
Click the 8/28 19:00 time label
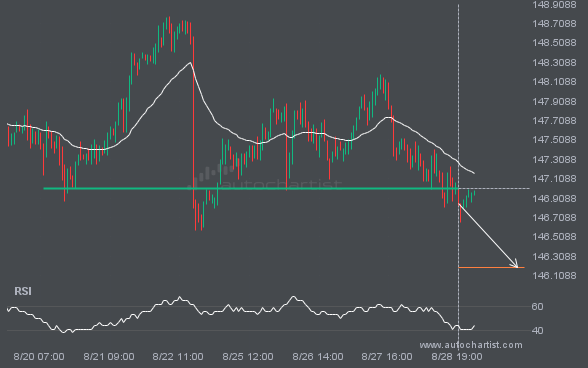[457, 357]
